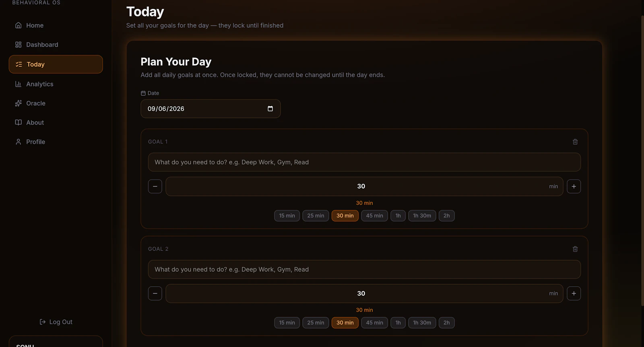Image resolution: width=644 pixels, height=347 pixels.
Task: Increase Goal 1 minutes with plus button
Action: 574,186
